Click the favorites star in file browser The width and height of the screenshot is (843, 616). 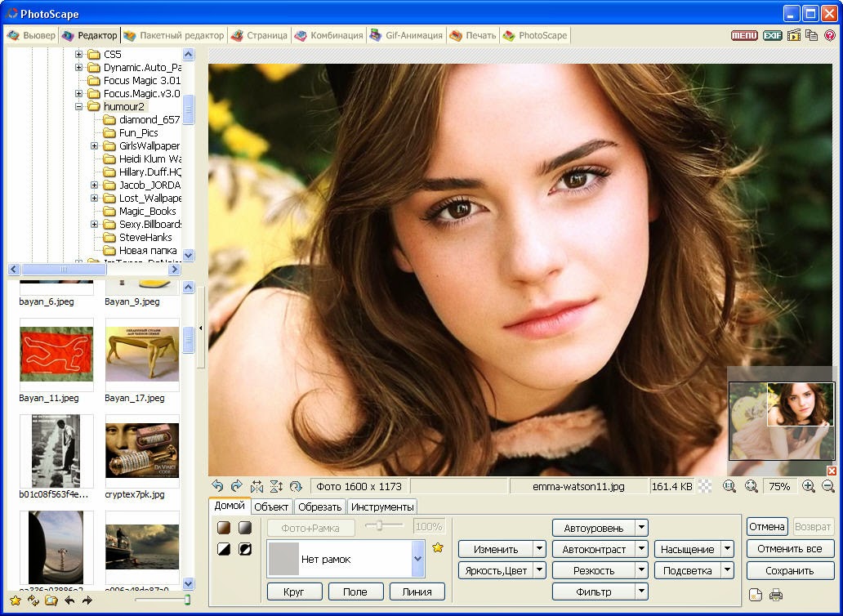(15, 600)
